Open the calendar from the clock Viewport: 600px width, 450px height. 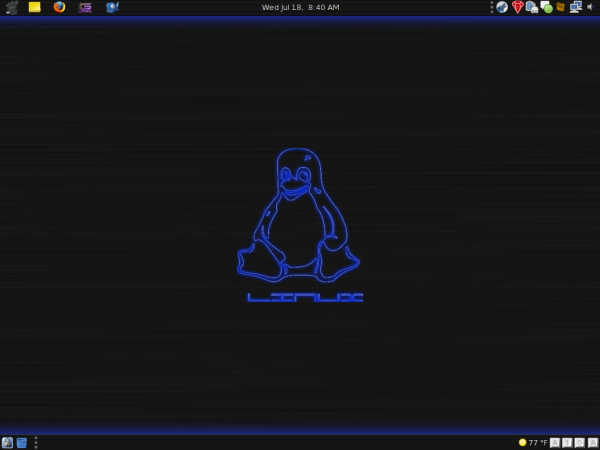[x=300, y=7]
